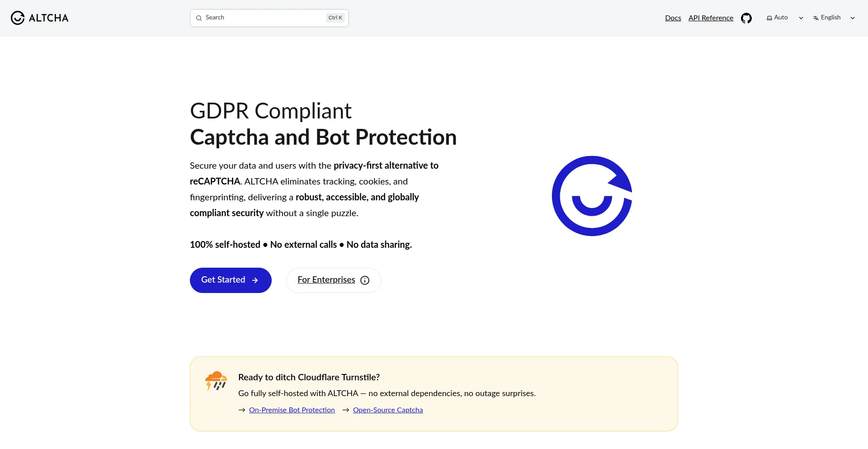
Task: Go to Docs in the navigation
Action: pos(673,18)
